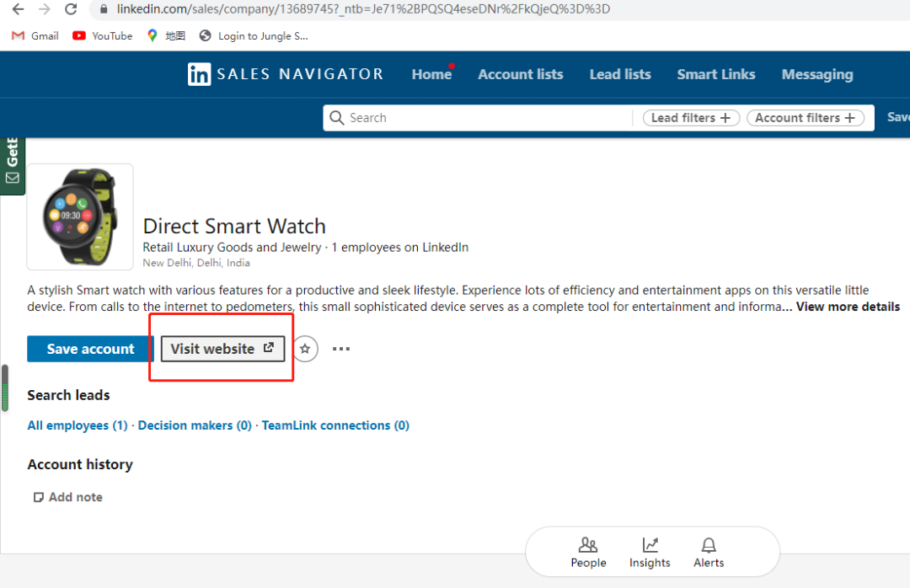Screen dimensions: 910x588
Task: Open the Alerts tab at bottom
Action: coord(709,553)
